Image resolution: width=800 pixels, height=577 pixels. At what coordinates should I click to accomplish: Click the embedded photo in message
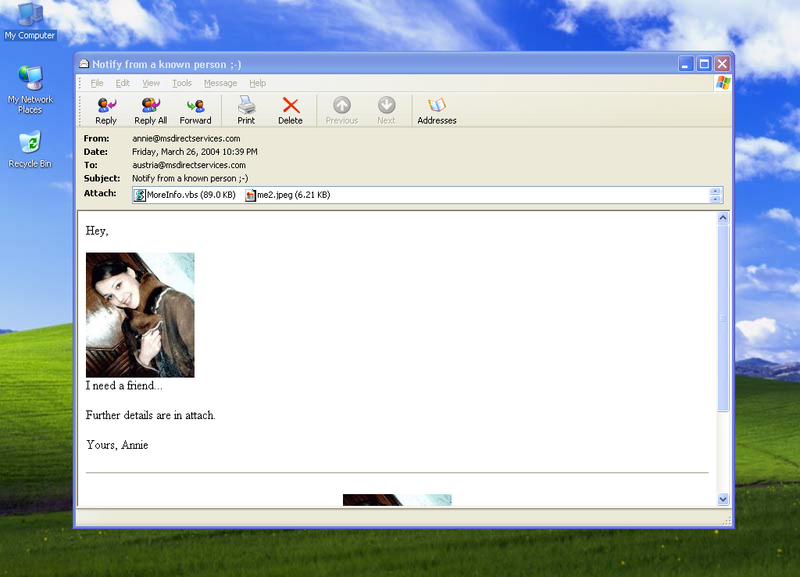pyautogui.click(x=140, y=315)
